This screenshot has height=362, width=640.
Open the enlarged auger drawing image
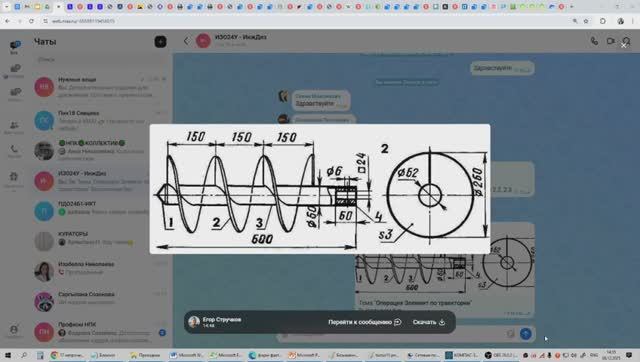(x=320, y=189)
